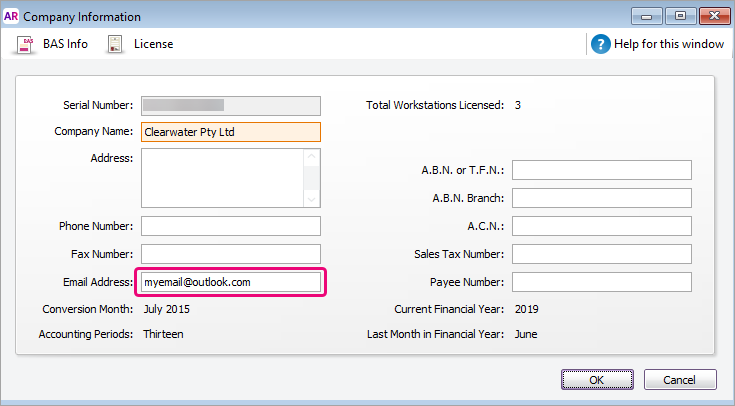
Task: Click the Email Address field
Action: click(230, 282)
